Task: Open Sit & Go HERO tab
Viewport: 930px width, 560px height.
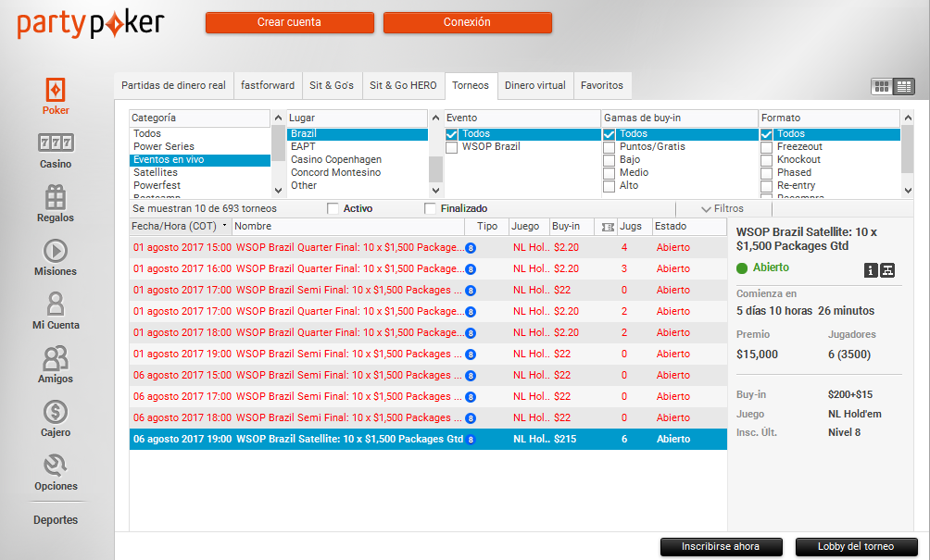Action: (x=403, y=86)
